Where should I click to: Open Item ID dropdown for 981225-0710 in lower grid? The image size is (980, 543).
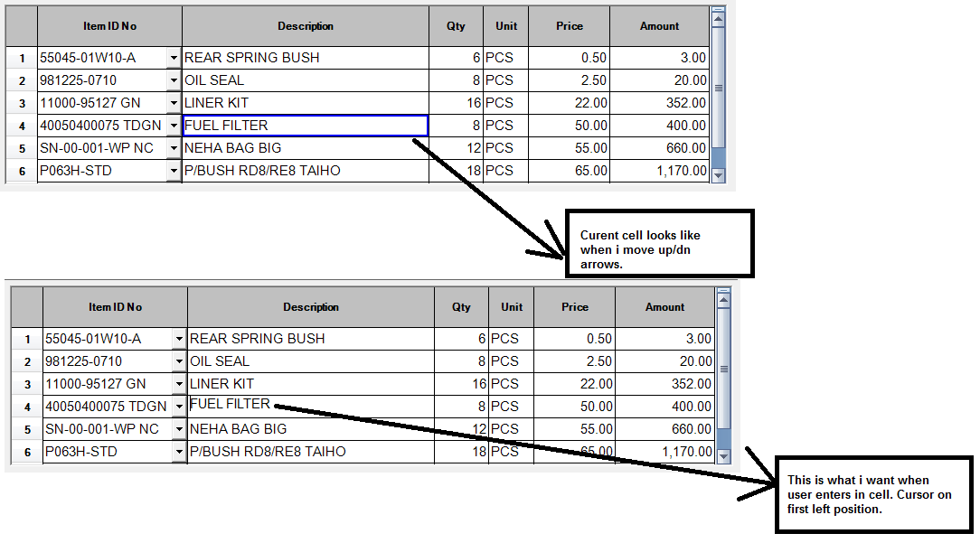179,361
